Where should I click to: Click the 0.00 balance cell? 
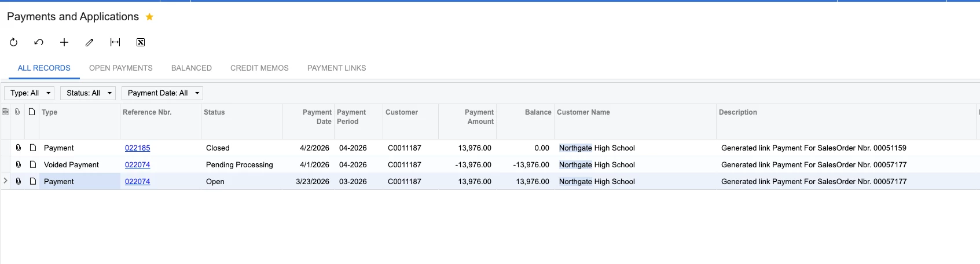click(525, 148)
